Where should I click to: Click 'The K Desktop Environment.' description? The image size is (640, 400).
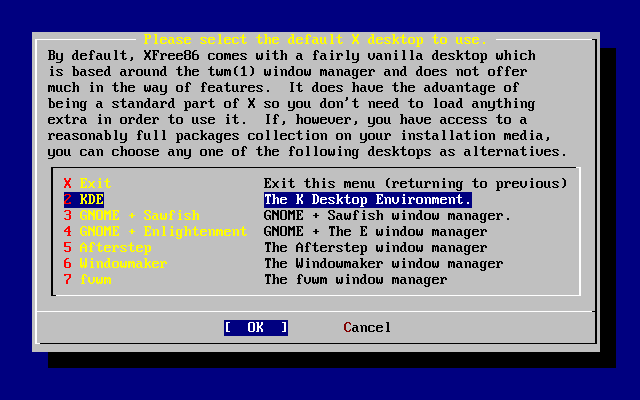coord(367,200)
